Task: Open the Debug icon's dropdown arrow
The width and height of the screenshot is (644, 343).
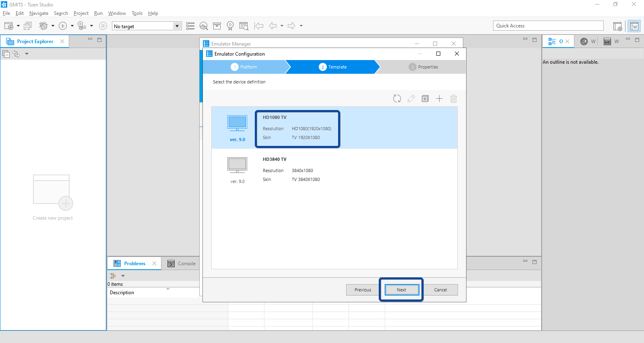Action: pyautogui.click(x=53, y=26)
